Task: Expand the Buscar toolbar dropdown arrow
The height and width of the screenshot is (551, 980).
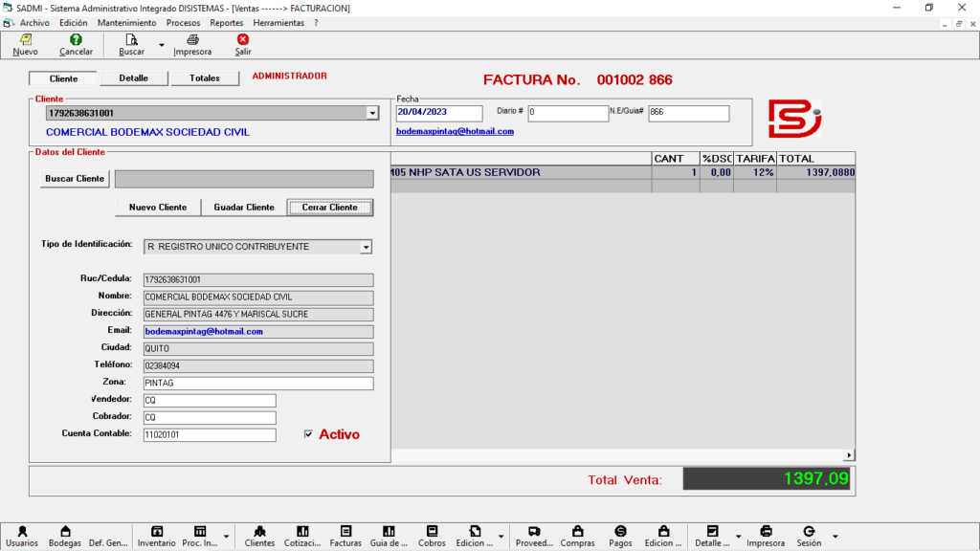Action: pos(161,45)
